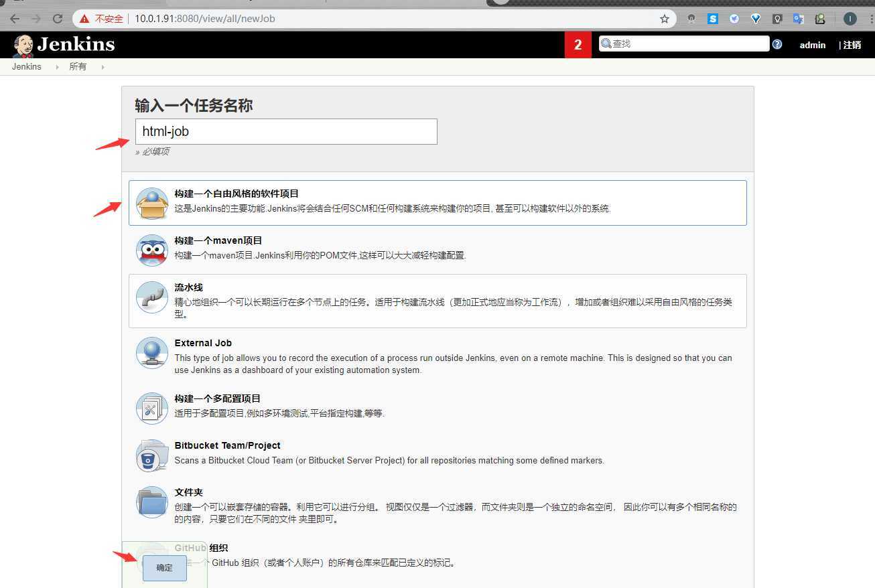This screenshot has width=875, height=588.
Task: Choose the 构建一个多配置项目 icon
Action: click(152, 408)
